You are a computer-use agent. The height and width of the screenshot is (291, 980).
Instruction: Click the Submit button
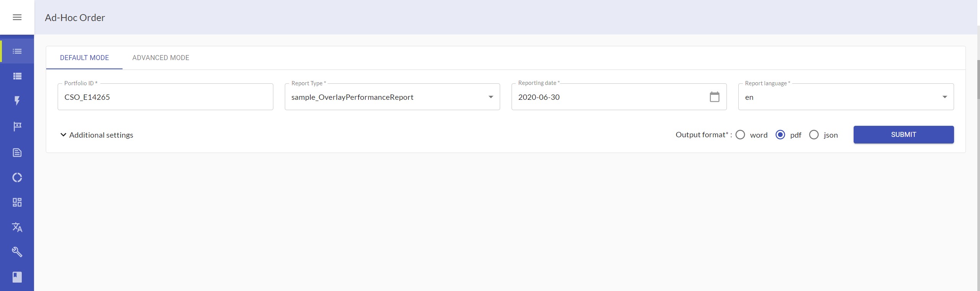coord(903,135)
